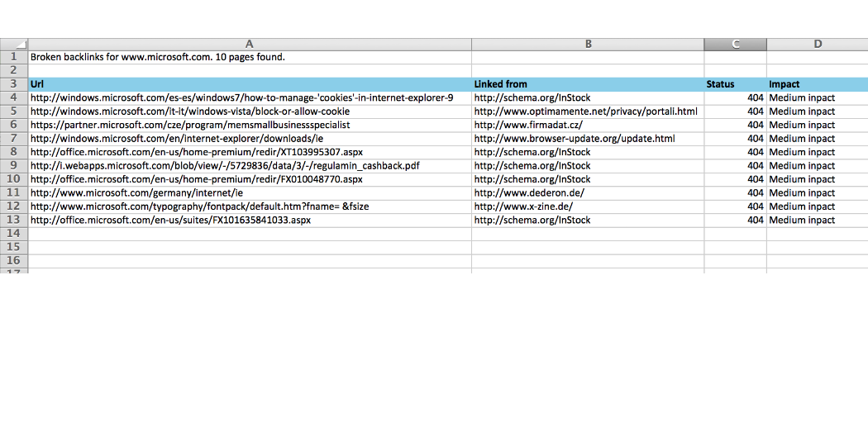Select the typography/fontpack URL cell
Screen dimensions: 868x446
250,206
